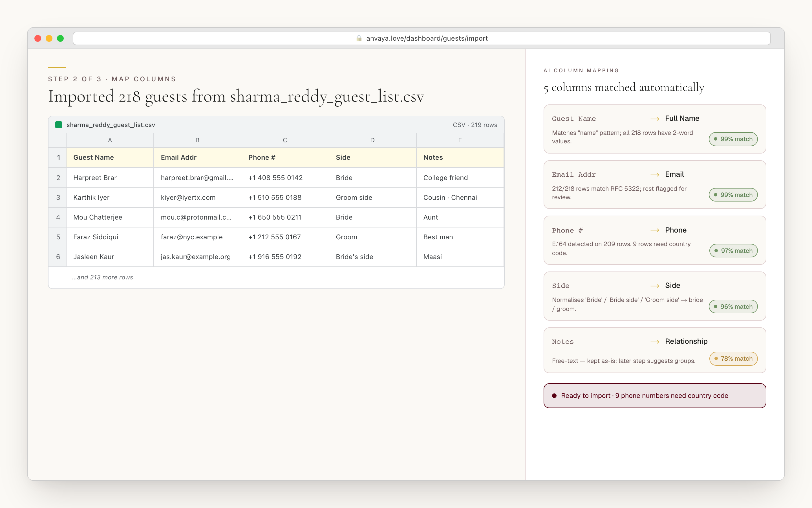Close the window with red button
The image size is (812, 508).
(38, 38)
